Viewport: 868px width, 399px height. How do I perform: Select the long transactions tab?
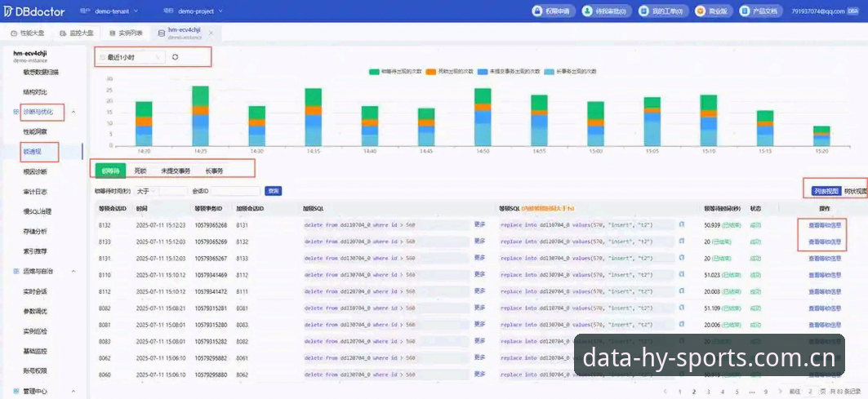(x=214, y=171)
